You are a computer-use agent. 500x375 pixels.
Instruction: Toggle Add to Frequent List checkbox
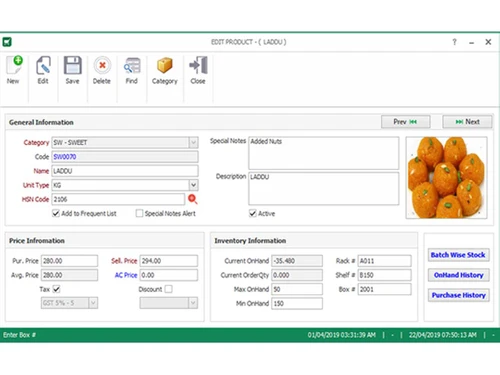coord(56,213)
